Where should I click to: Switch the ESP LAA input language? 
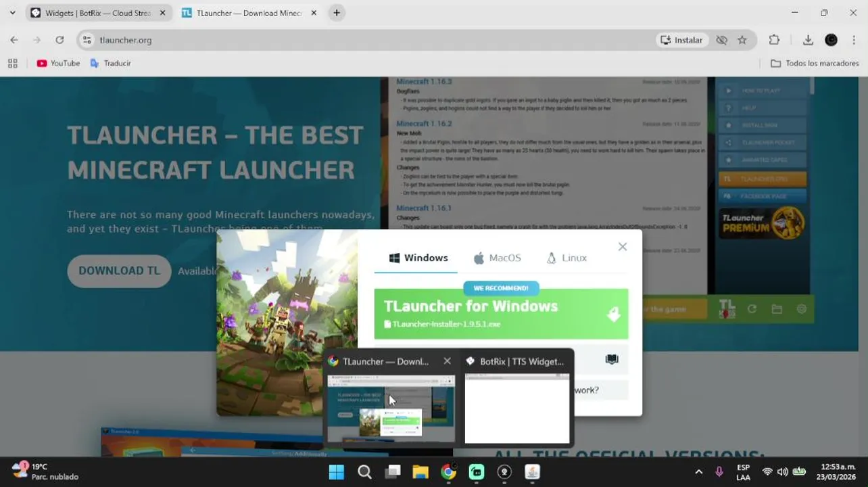[743, 472]
